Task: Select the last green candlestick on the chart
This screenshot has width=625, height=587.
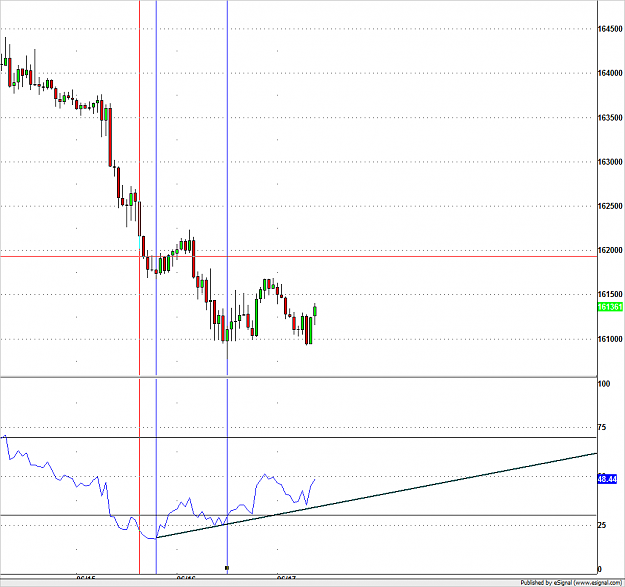Action: pyautogui.click(x=315, y=311)
